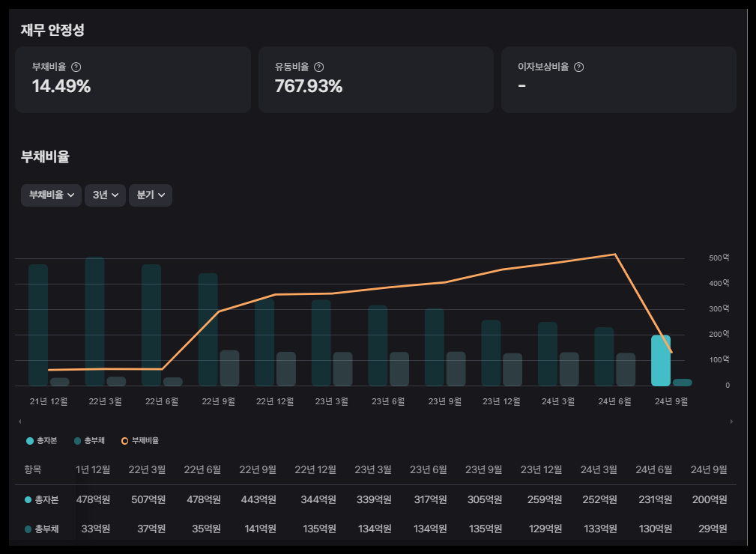This screenshot has height=554, width=756.
Task: Click the 24년 6월 debt ratio line peak
Action: (x=614, y=255)
